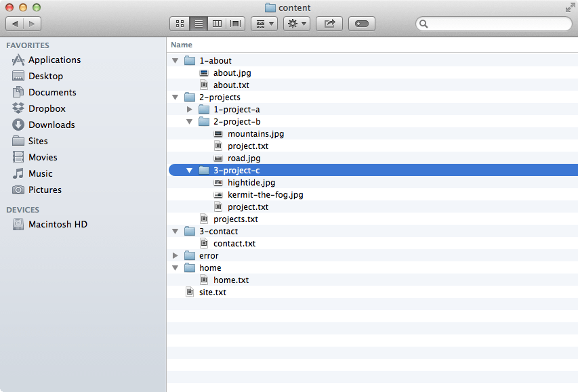The height and width of the screenshot is (392, 578).
Task: Open Pictures in the sidebar
Action: click(37, 190)
